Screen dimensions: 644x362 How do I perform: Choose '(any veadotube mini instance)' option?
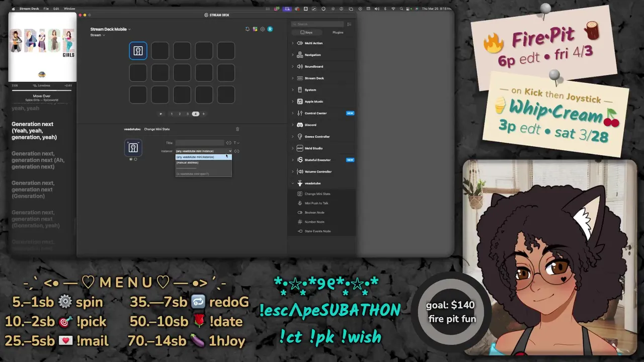(203, 157)
